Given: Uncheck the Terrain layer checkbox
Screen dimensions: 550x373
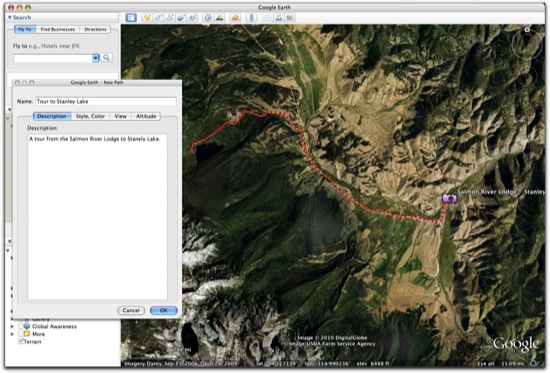Looking at the screenshot, I should click(x=20, y=341).
